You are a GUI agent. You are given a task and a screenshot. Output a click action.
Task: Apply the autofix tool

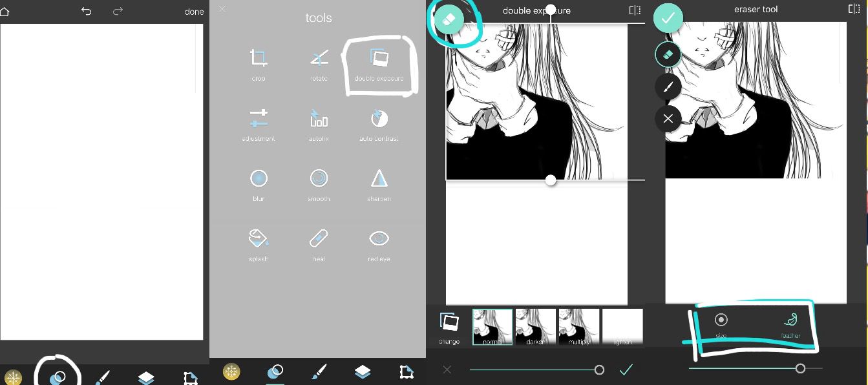[319, 125]
